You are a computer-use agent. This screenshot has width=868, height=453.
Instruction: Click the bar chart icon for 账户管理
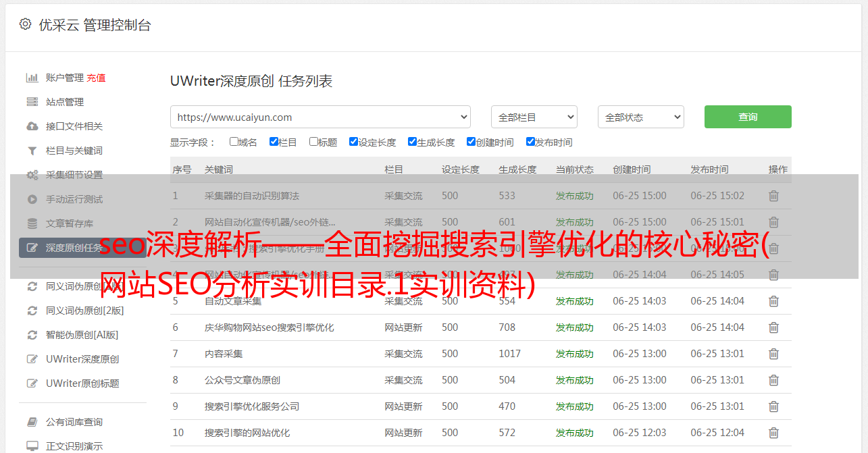click(x=32, y=78)
